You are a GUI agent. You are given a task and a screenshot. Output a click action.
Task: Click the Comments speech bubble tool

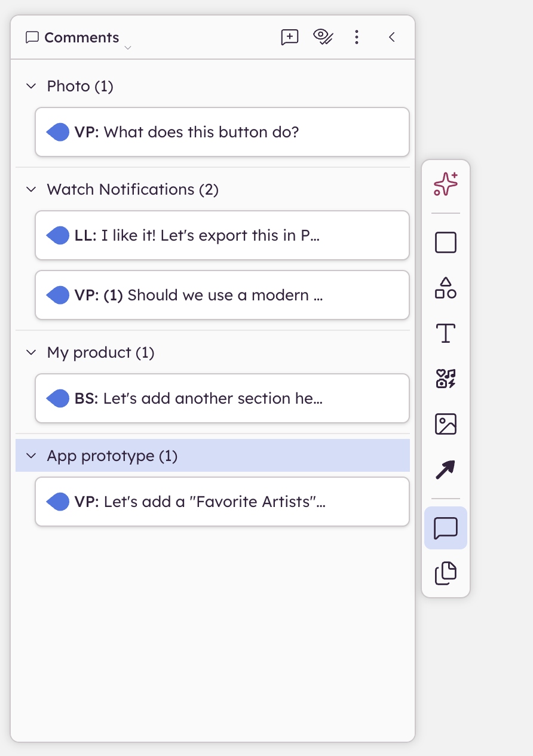point(446,528)
